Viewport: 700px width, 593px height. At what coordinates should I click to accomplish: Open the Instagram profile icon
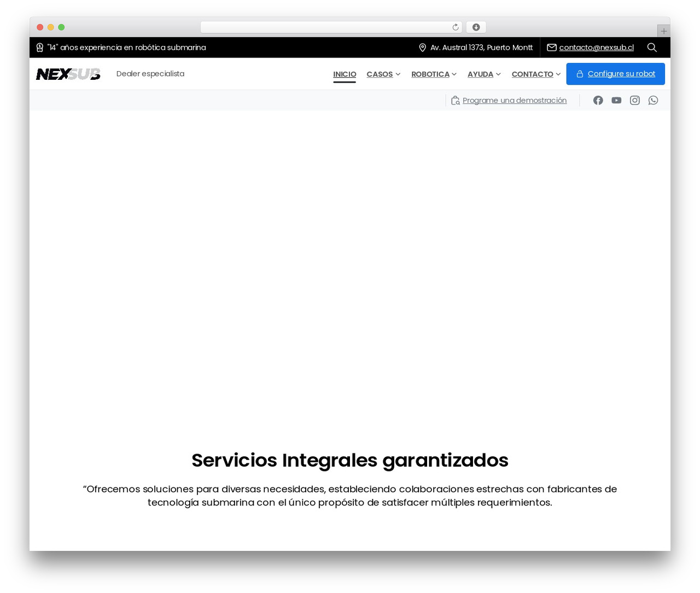(635, 100)
